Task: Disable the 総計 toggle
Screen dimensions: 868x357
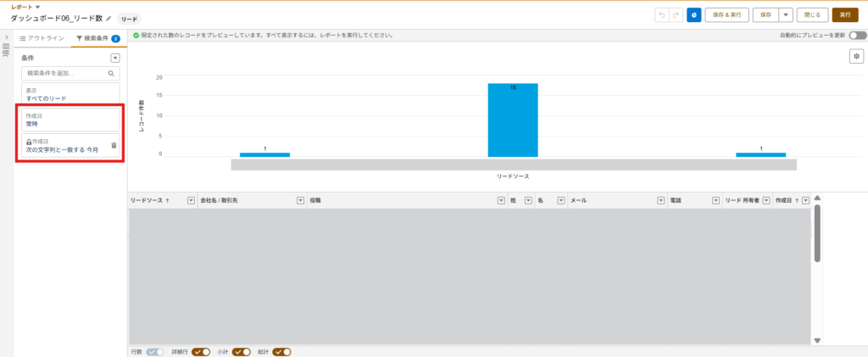Action: coord(281,351)
